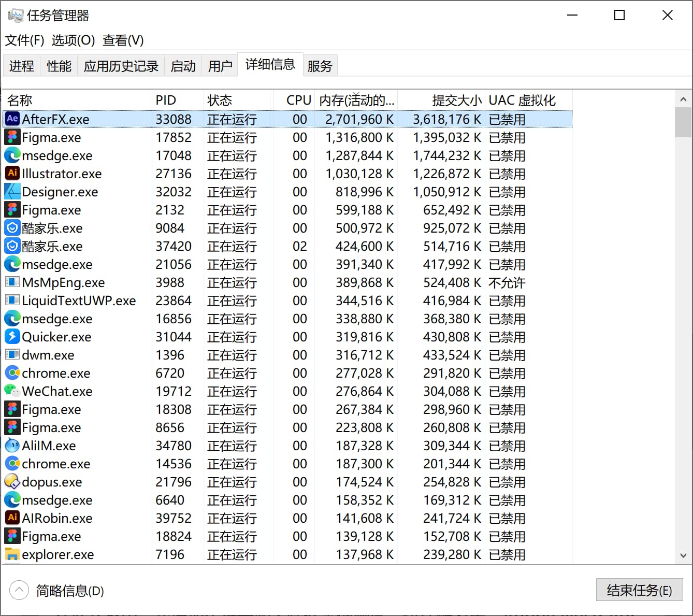Click the Quicker.exe lightning icon

pos(12,336)
